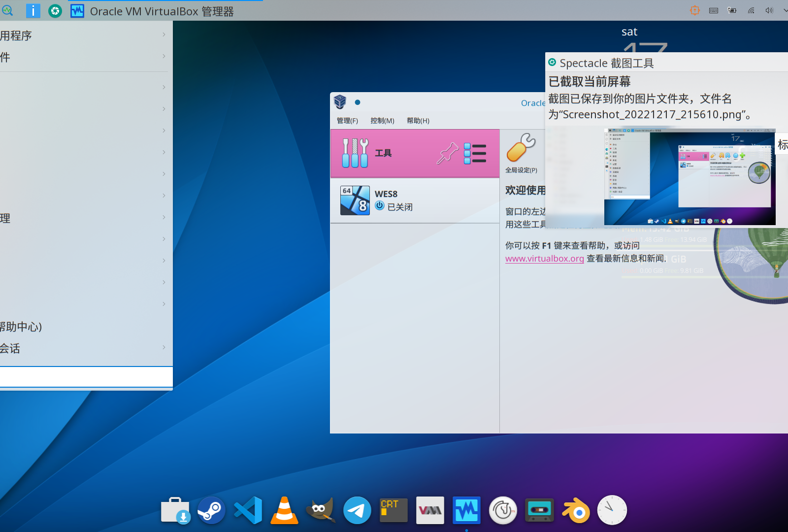Open Telegram from the dock

pos(357,510)
